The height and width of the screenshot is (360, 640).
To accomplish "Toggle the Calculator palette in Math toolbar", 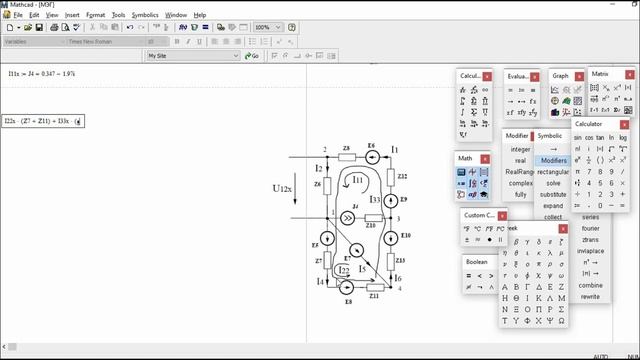I will (461, 172).
